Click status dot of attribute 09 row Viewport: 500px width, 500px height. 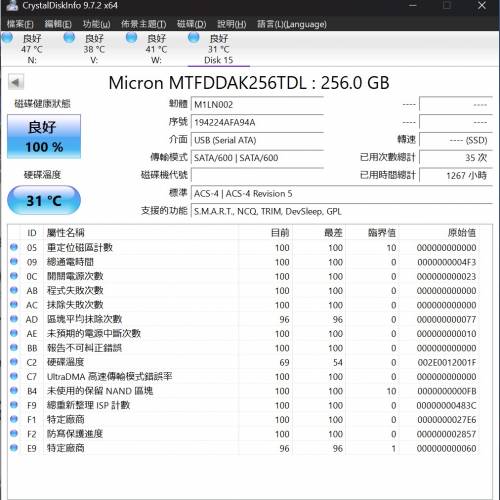(x=14, y=261)
